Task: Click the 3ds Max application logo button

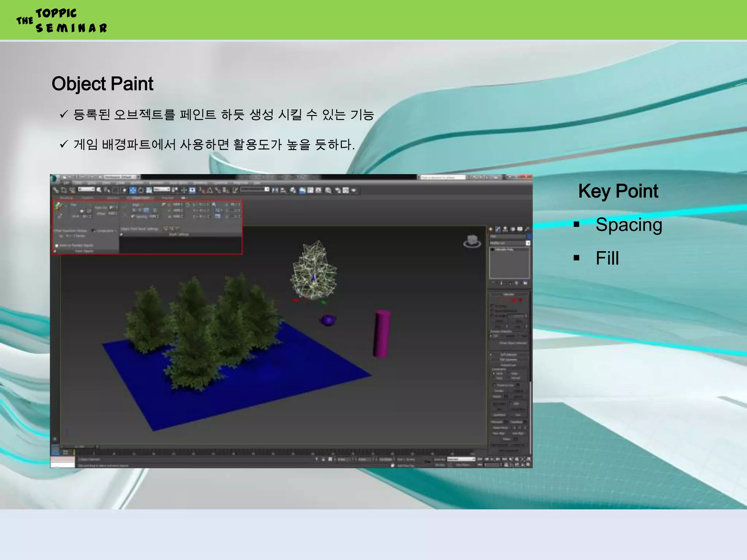Action: [x=55, y=178]
